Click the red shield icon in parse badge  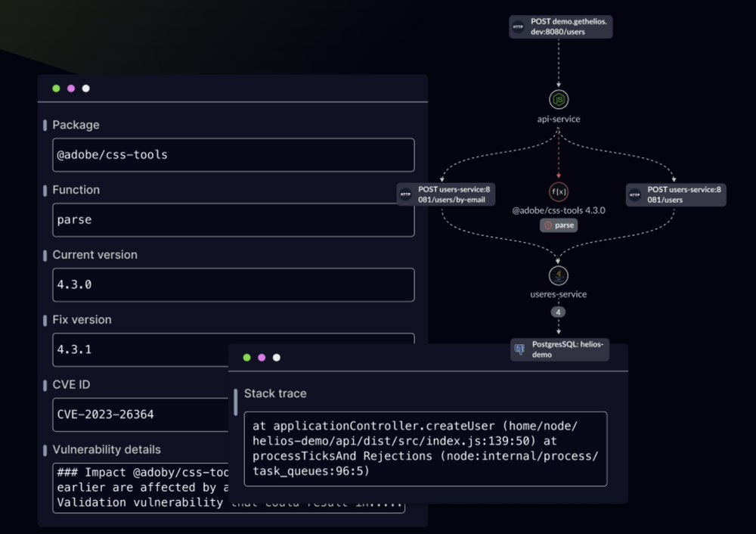pos(547,225)
